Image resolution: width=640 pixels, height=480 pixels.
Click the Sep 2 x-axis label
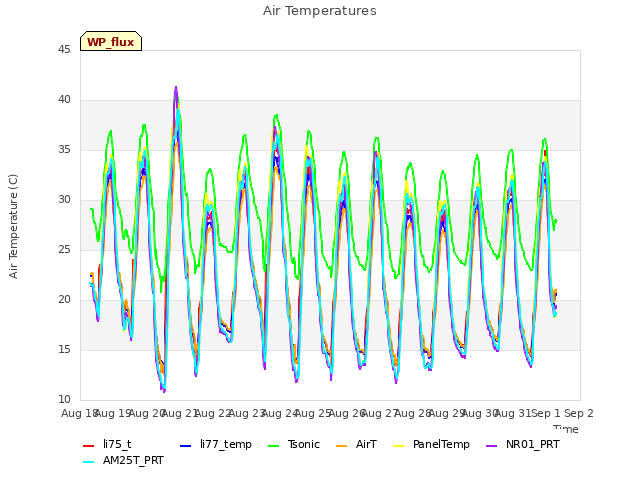click(x=579, y=413)
